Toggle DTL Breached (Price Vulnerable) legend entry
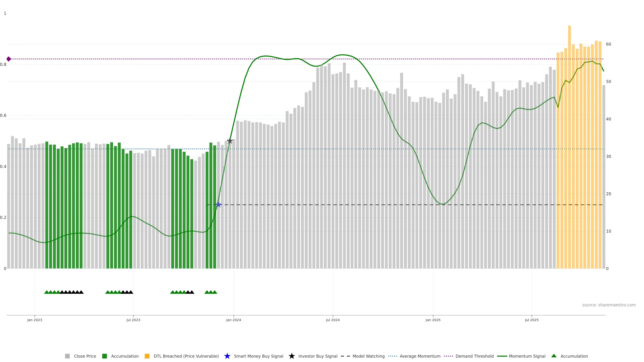 pos(186,356)
